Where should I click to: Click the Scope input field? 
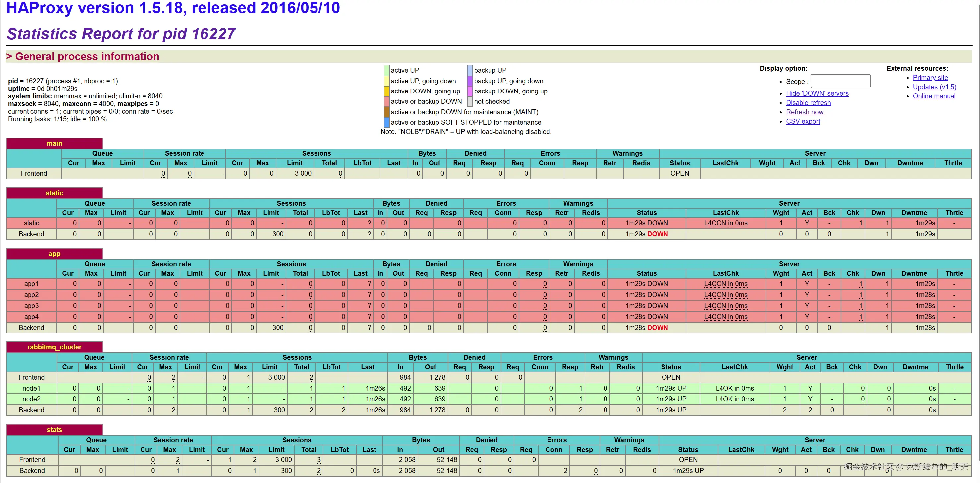point(840,81)
